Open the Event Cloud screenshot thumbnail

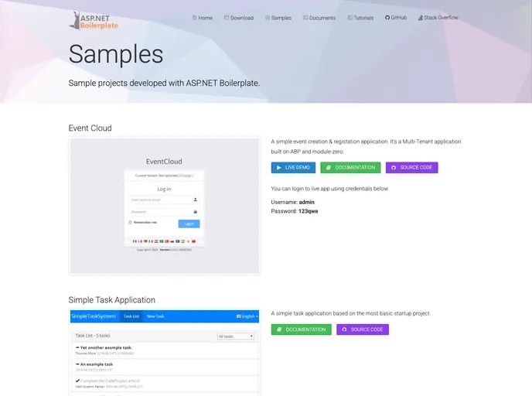click(x=165, y=206)
